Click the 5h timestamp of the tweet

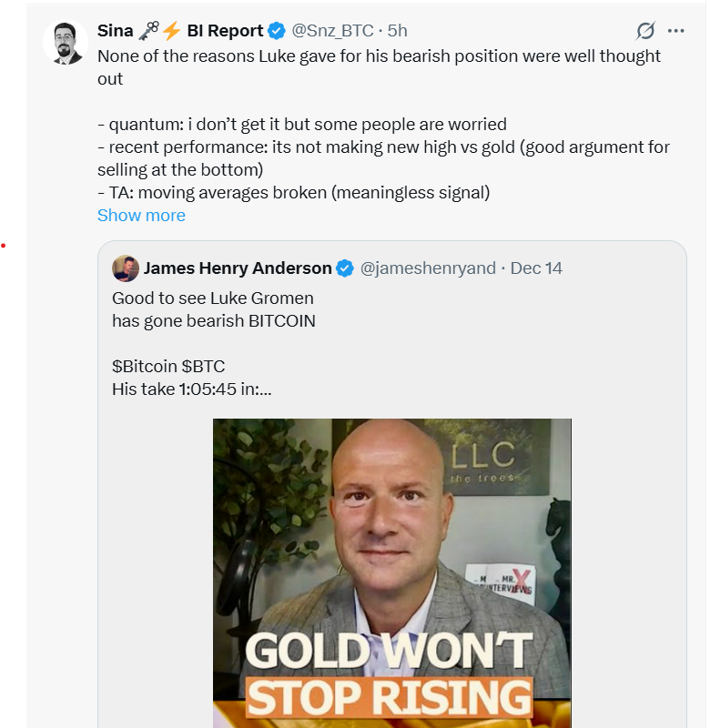tap(397, 31)
